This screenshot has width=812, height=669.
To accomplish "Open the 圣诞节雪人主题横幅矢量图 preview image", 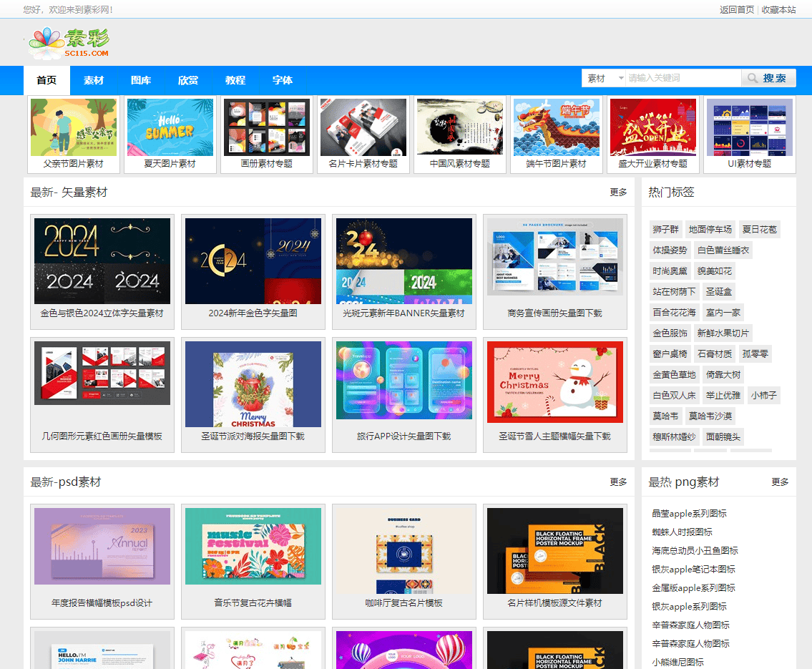I will (x=556, y=381).
